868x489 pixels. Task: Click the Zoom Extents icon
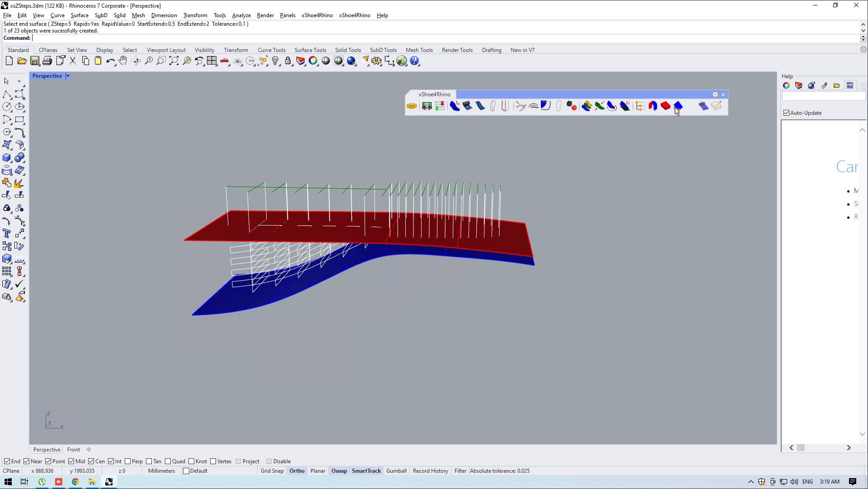(174, 61)
